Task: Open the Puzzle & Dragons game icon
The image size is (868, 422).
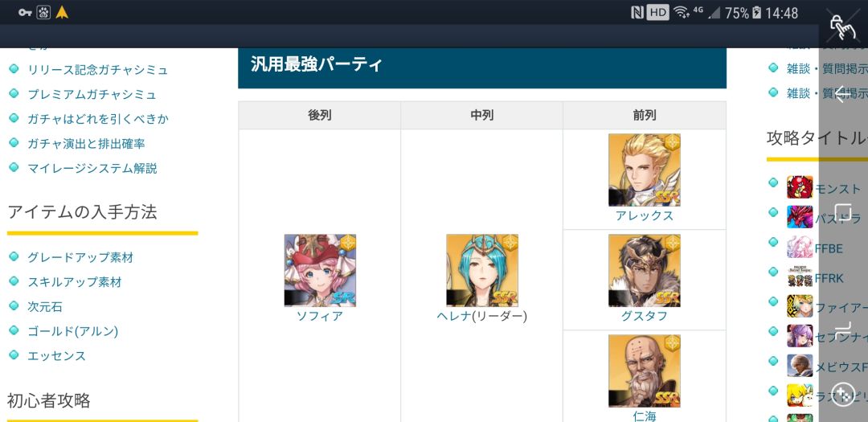Action: click(800, 216)
